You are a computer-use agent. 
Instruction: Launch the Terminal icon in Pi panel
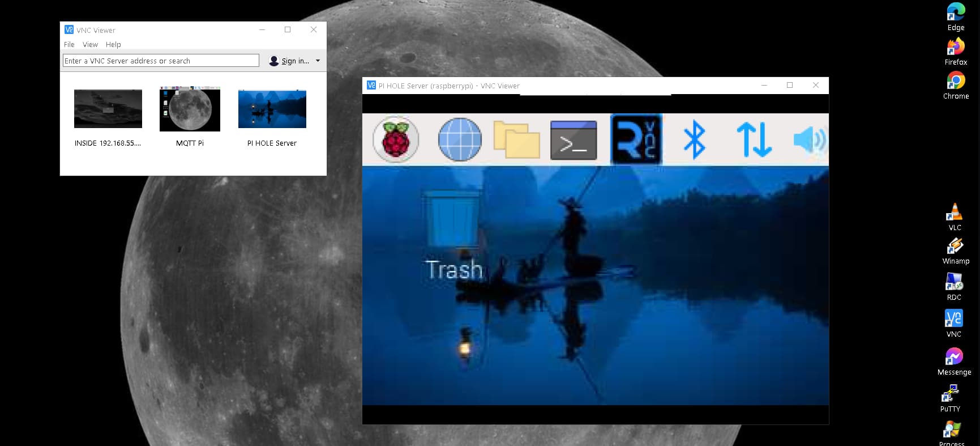(x=574, y=140)
